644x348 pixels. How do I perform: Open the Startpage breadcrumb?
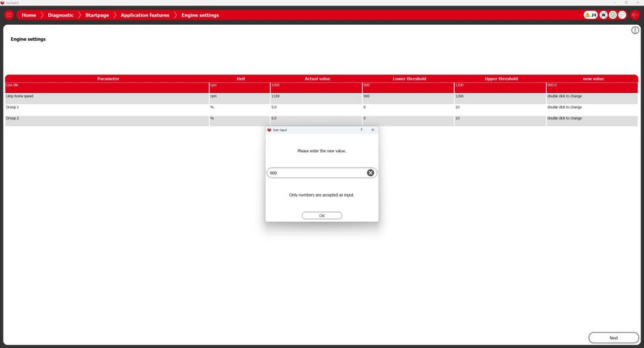(x=97, y=15)
